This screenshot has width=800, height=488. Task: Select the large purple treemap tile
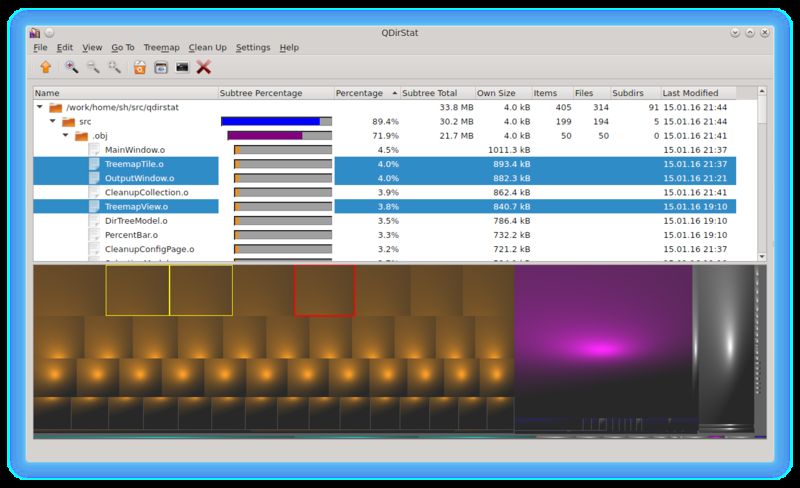[603, 339]
